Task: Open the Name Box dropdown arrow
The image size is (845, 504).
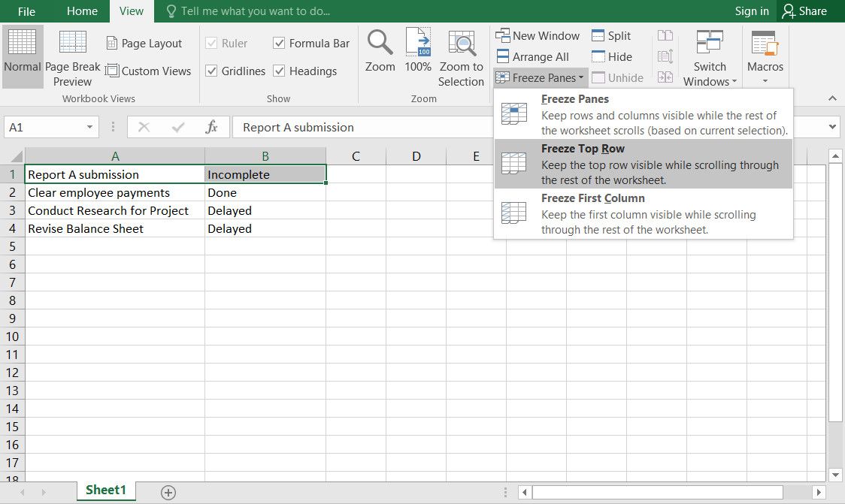Action: pyautogui.click(x=90, y=128)
